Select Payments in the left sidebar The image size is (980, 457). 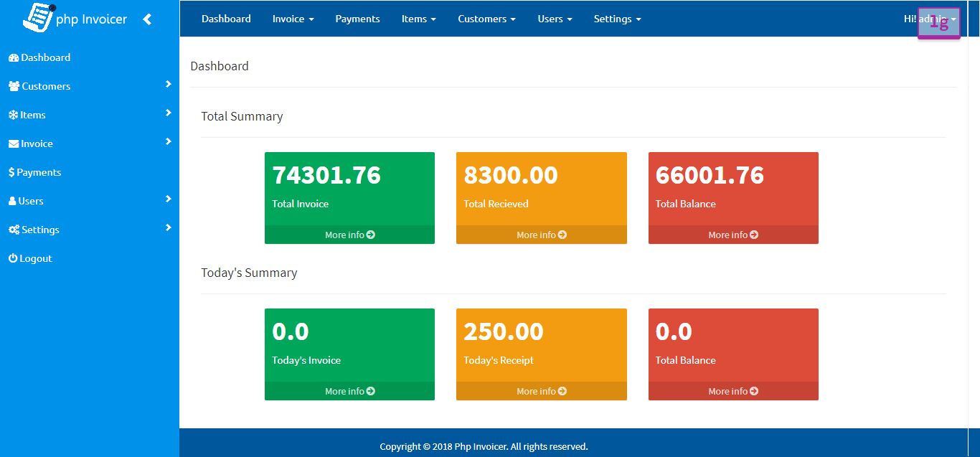[x=34, y=172]
